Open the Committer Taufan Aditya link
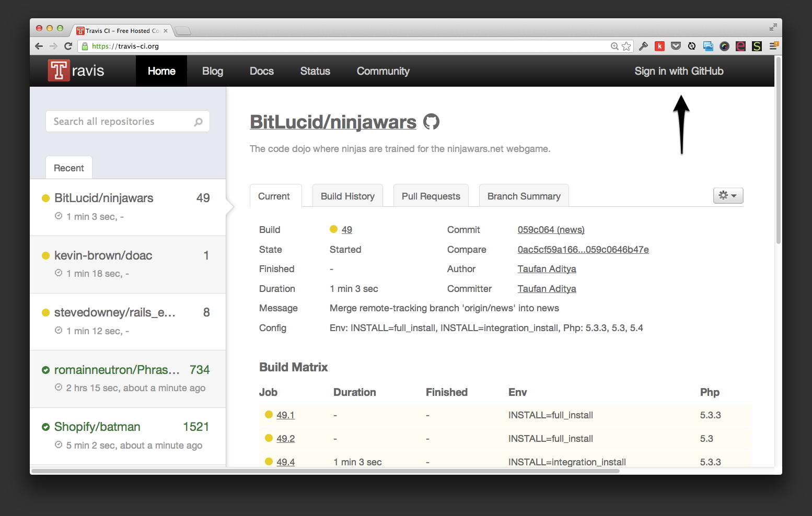The width and height of the screenshot is (812, 516). click(x=547, y=288)
